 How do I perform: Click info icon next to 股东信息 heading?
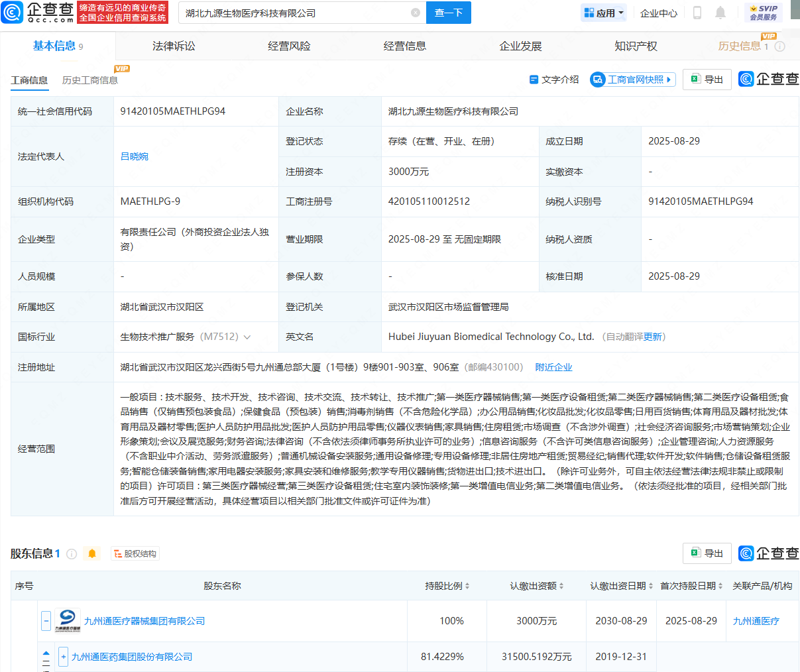[x=72, y=554]
